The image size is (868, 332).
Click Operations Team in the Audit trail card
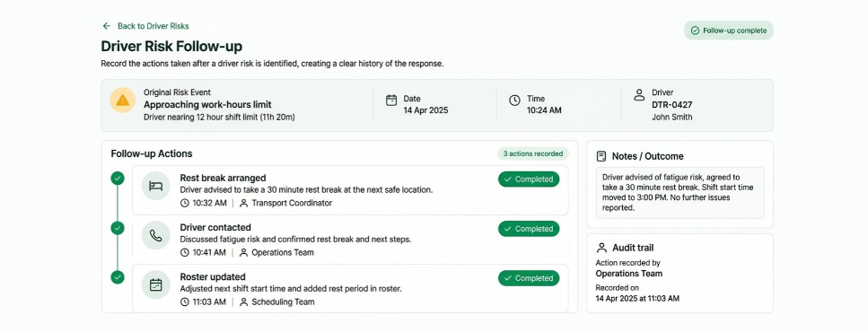(x=629, y=274)
